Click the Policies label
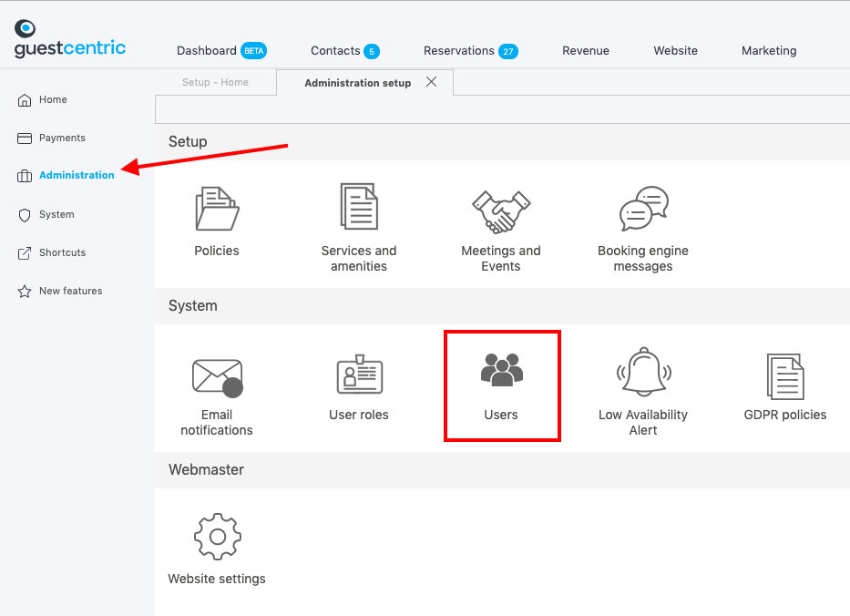850x616 pixels. point(217,251)
